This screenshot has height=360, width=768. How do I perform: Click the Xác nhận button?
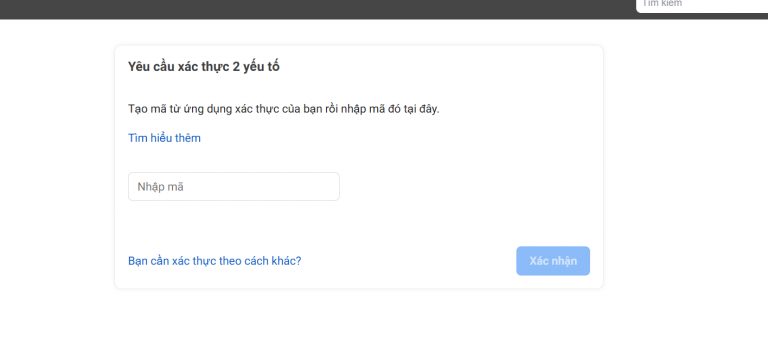click(553, 261)
